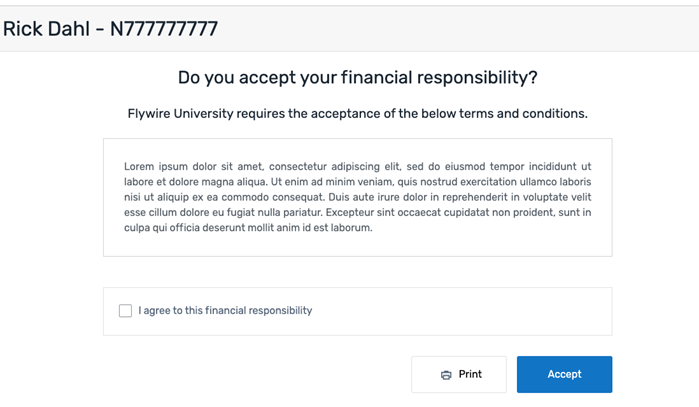Click blank space below the Lorem ipsum paragraph

point(357,246)
